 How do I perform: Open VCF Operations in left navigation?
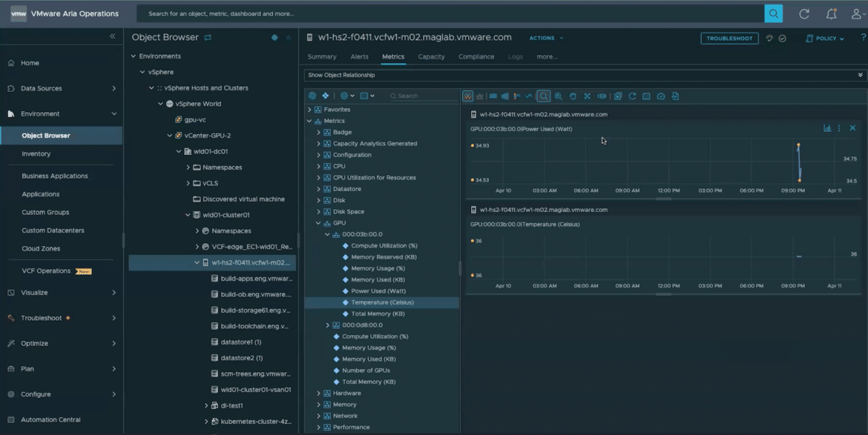click(46, 270)
